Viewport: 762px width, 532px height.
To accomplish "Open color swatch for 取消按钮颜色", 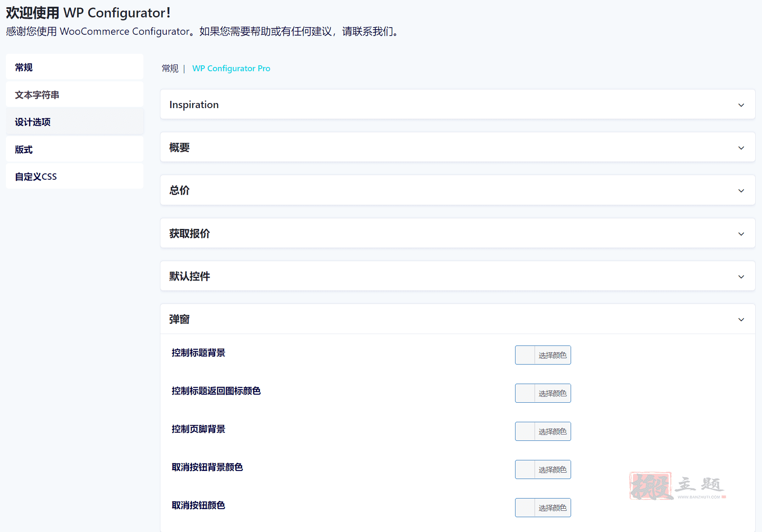I will pyautogui.click(x=525, y=507).
